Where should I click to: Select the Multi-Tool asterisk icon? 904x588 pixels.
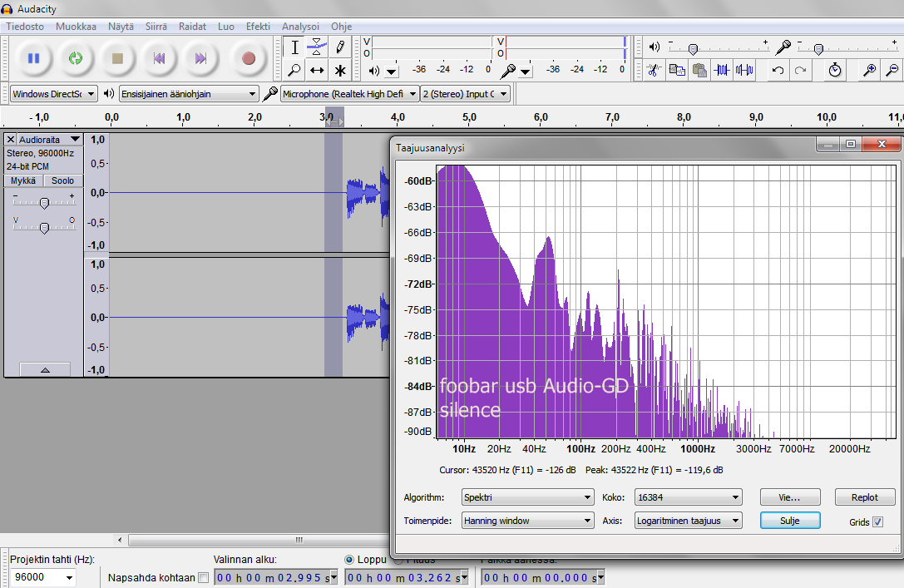(339, 71)
